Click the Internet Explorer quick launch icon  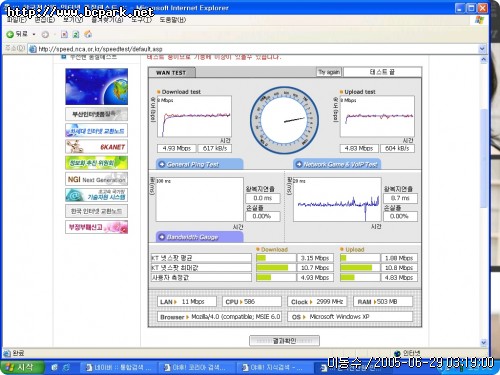tap(66, 367)
